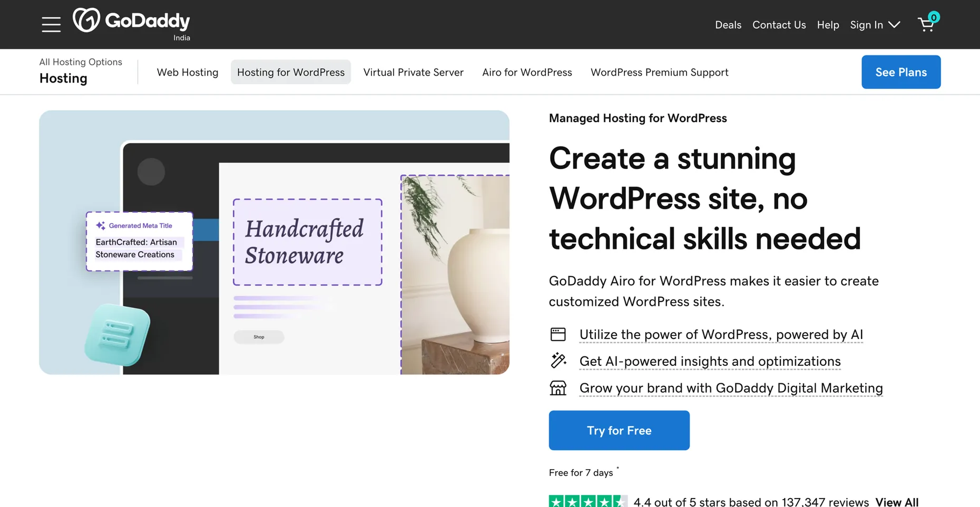Go to Contact Us
This screenshot has width=980, height=507.
click(x=779, y=25)
